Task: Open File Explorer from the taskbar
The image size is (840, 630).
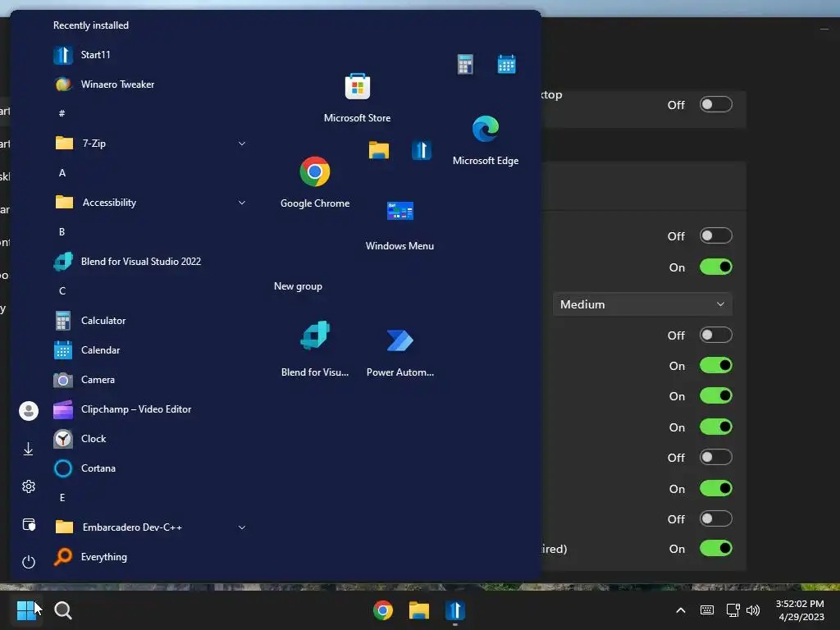Action: coord(419,610)
